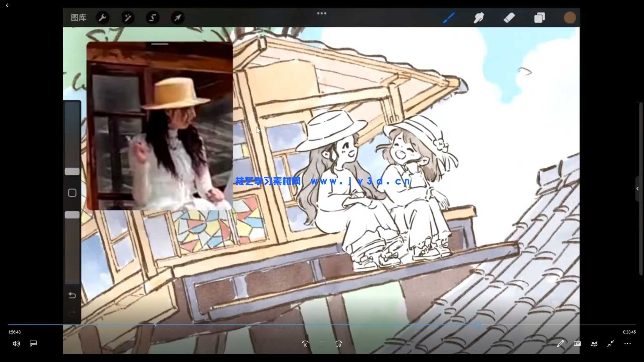Select the Selection S tool
This screenshot has width=644, height=362.
coord(153,17)
